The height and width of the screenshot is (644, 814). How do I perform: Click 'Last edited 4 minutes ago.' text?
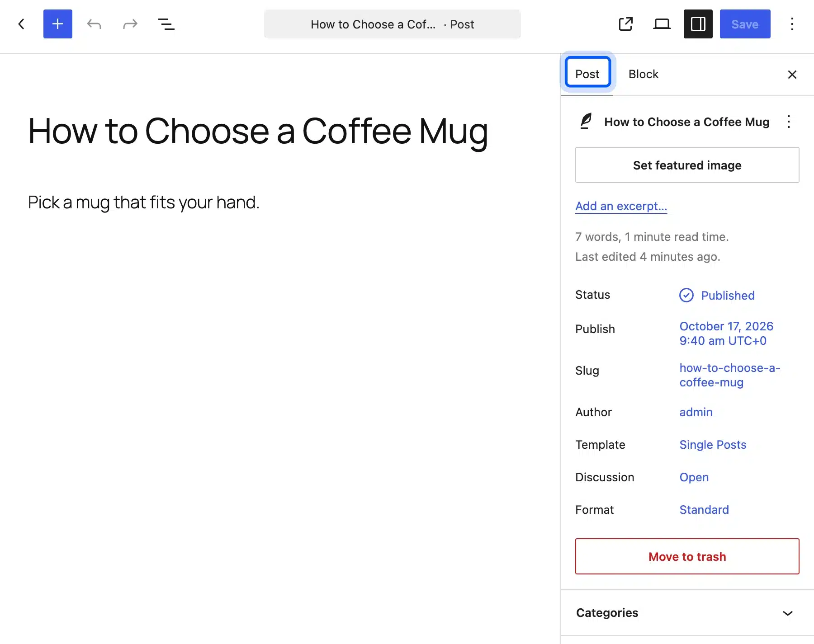coord(648,257)
